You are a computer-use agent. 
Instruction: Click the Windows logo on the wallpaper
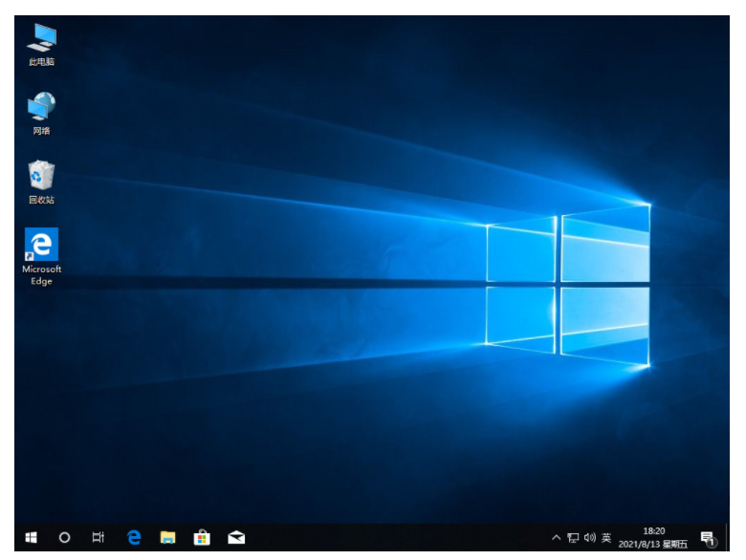[568, 287]
